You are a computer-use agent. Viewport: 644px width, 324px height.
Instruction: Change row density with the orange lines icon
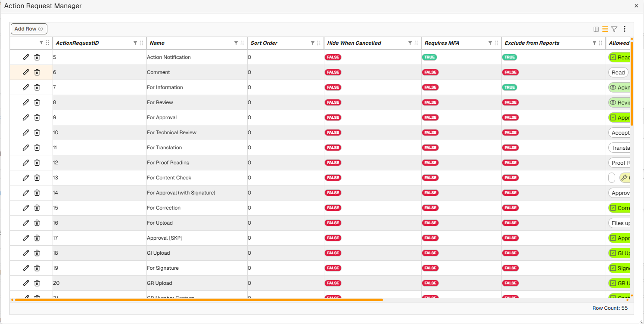[605, 29]
